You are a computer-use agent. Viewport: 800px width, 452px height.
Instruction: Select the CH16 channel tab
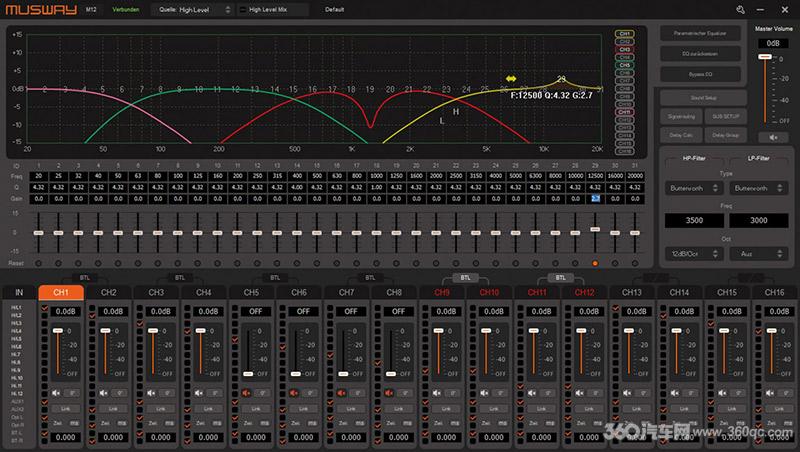coord(774,292)
